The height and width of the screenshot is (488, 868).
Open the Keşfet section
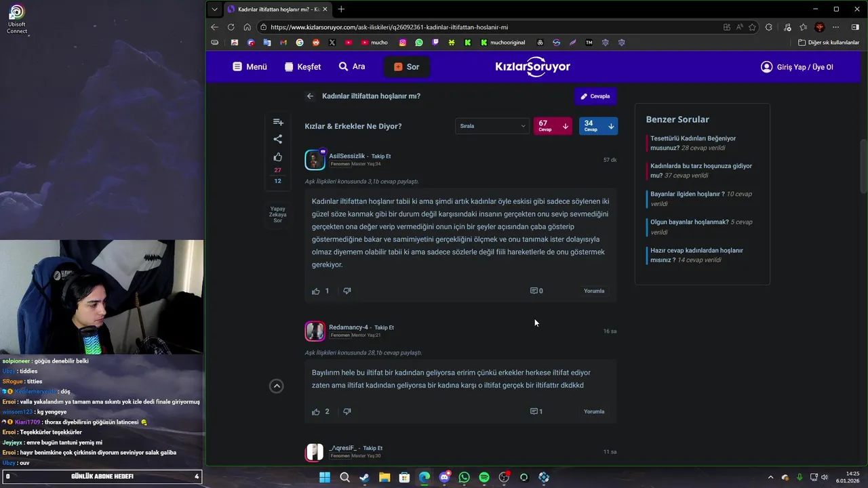click(302, 67)
